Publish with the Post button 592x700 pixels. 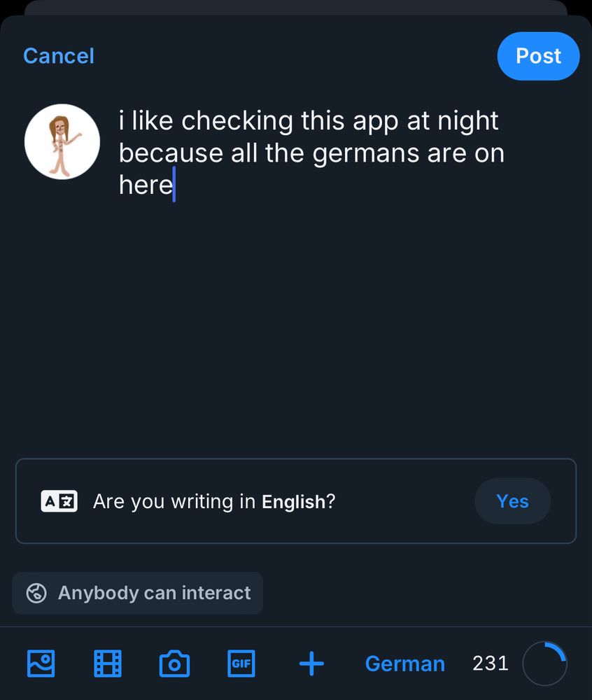pos(538,56)
